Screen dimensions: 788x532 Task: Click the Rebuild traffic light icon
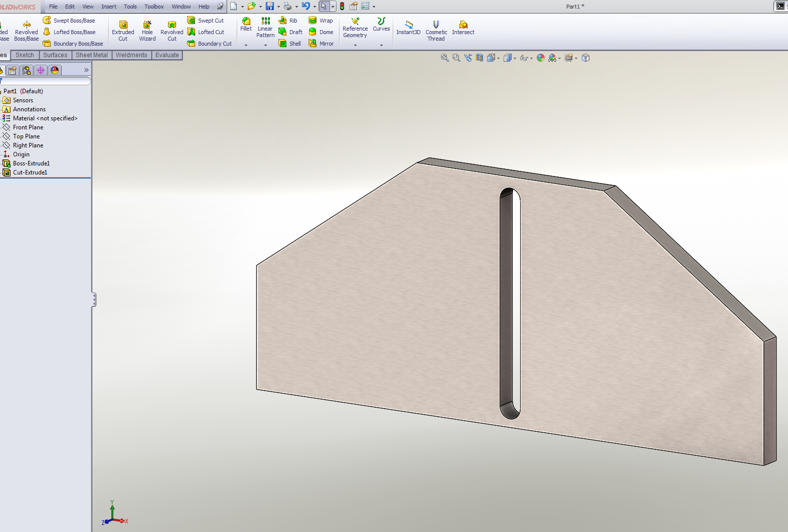pyautogui.click(x=342, y=7)
